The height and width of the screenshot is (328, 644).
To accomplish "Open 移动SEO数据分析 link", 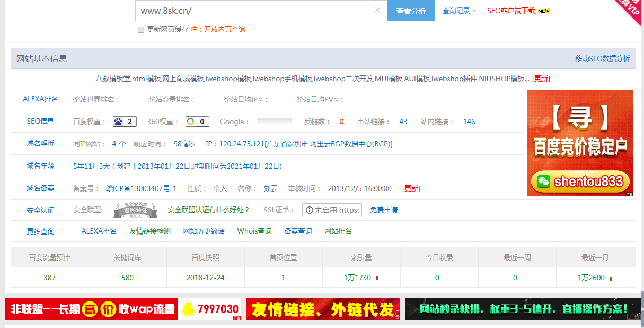I will click(603, 58).
